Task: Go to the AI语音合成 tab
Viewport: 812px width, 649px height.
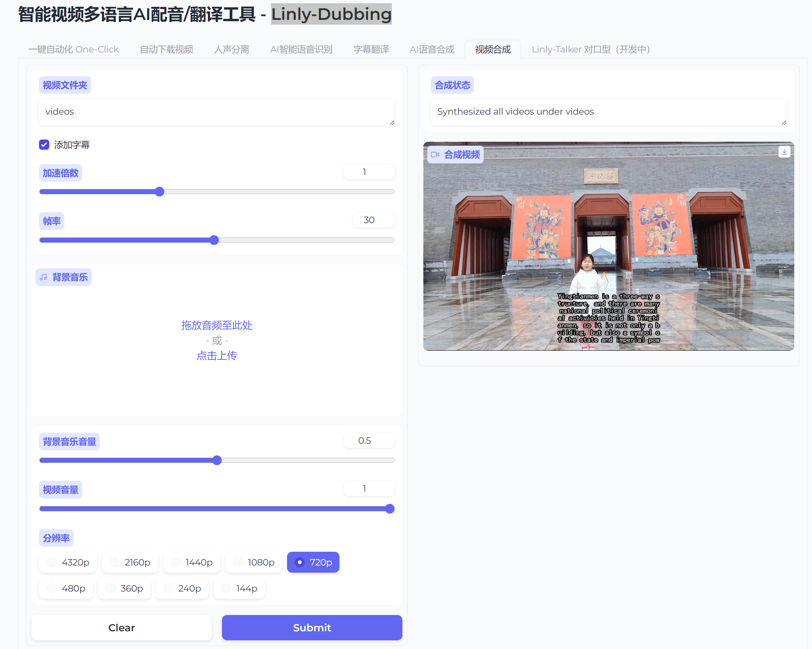Action: click(432, 49)
